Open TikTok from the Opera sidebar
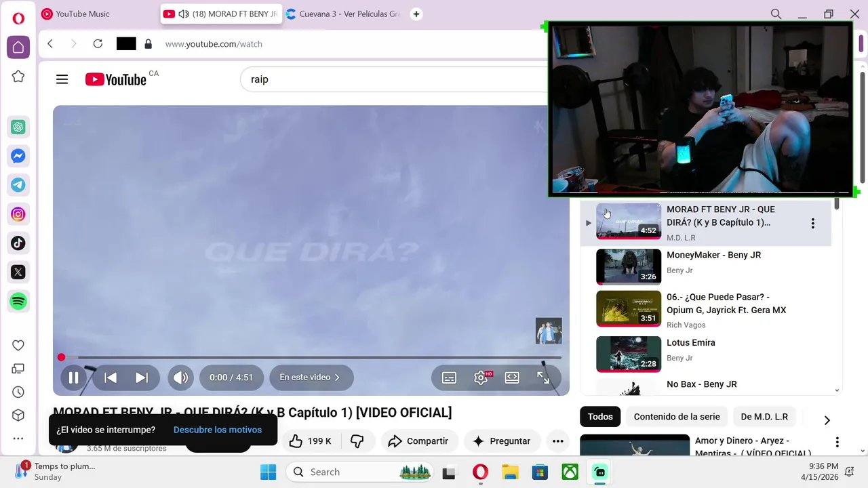This screenshot has height=488, width=868. point(18,243)
